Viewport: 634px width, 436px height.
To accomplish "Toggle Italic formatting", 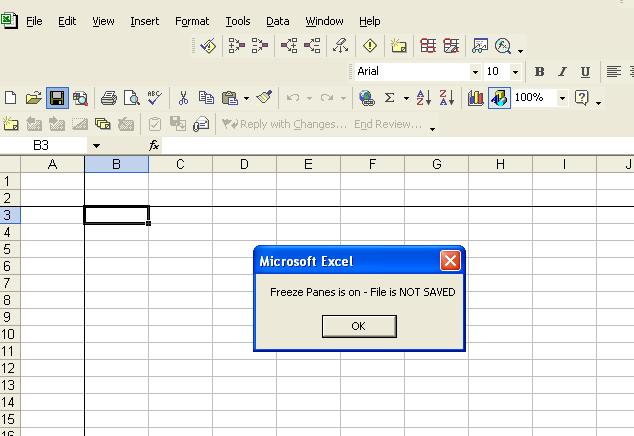I will [x=562, y=72].
